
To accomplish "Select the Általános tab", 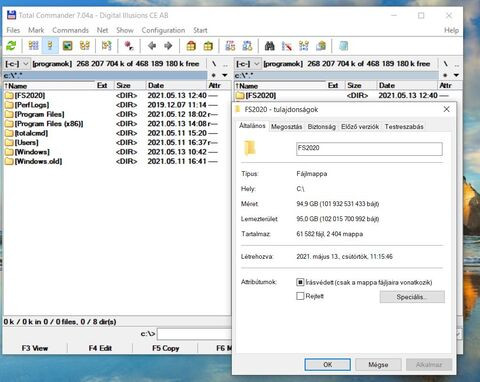I will pyautogui.click(x=252, y=126).
